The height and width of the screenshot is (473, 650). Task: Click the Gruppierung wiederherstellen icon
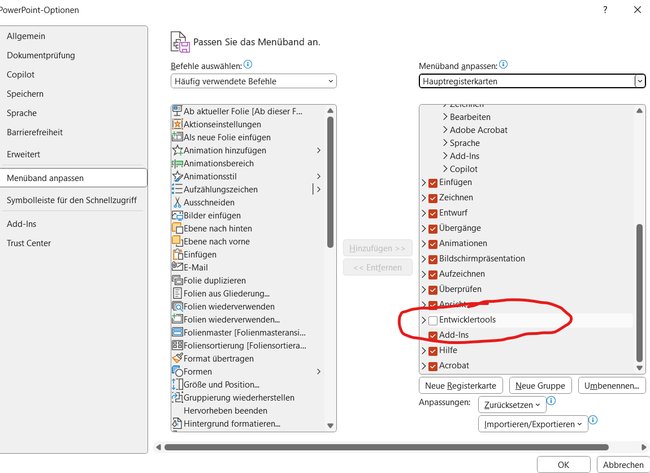177,397
